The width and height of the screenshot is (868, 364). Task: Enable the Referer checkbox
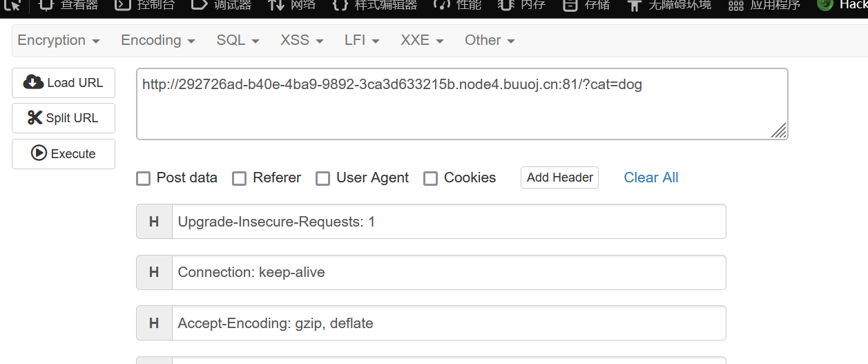(x=239, y=178)
